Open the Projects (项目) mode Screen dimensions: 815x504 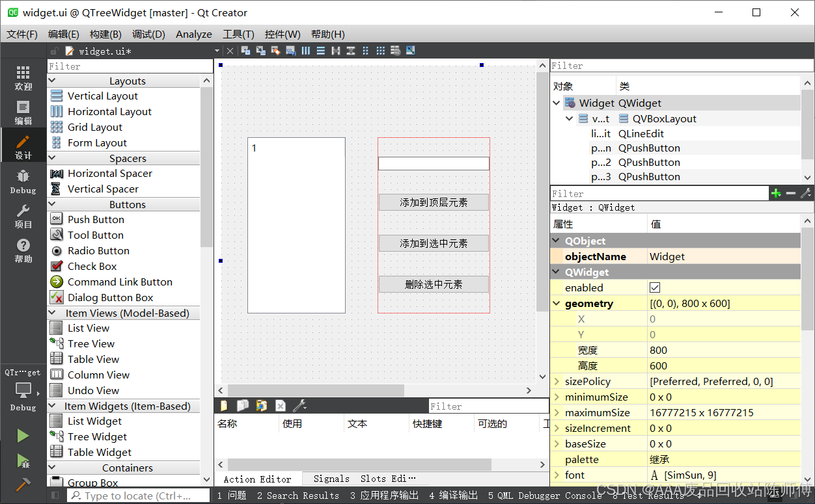coord(23,216)
